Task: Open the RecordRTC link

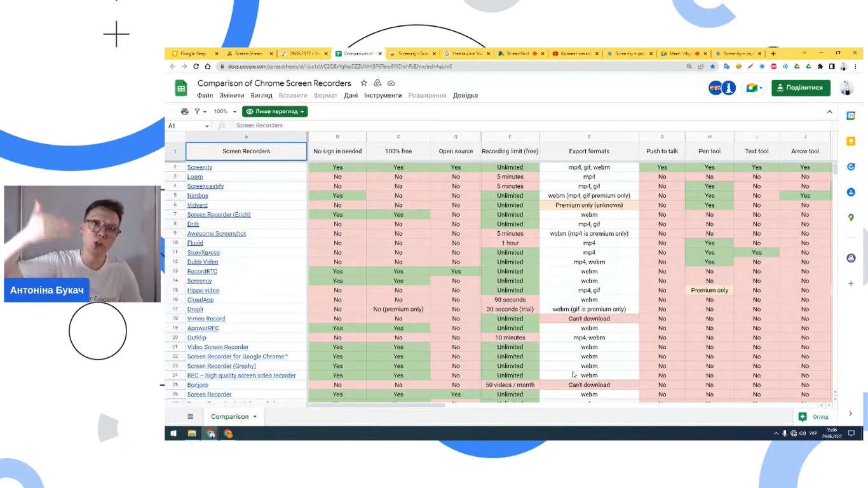Action: tap(202, 271)
